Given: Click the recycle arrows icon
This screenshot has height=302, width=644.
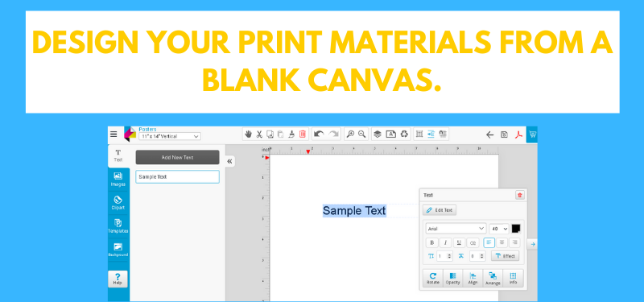Looking at the screenshot, I should point(405,134).
